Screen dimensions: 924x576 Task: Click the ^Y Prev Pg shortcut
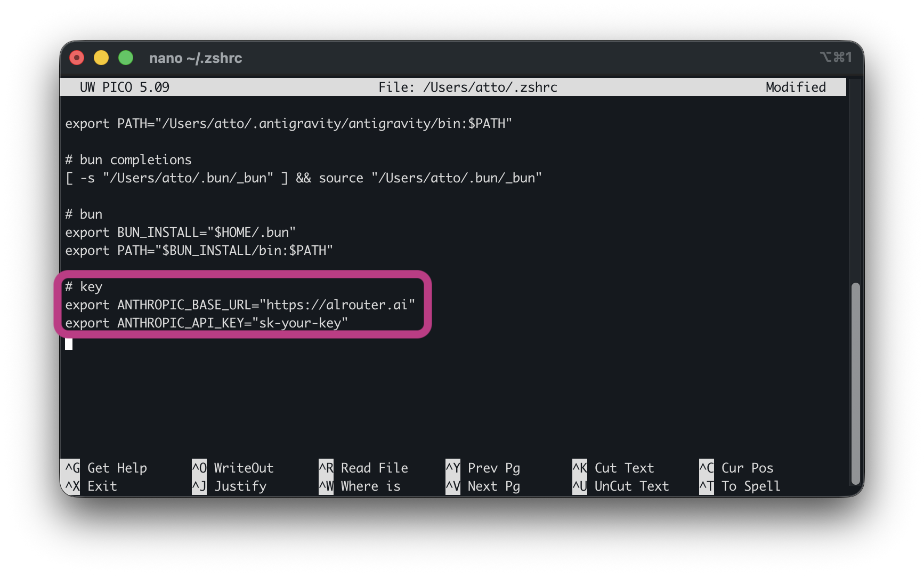click(483, 468)
